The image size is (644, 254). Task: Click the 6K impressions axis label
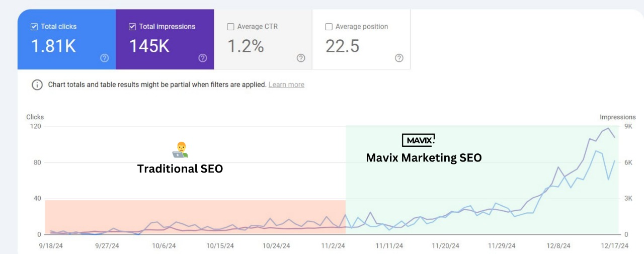628,162
